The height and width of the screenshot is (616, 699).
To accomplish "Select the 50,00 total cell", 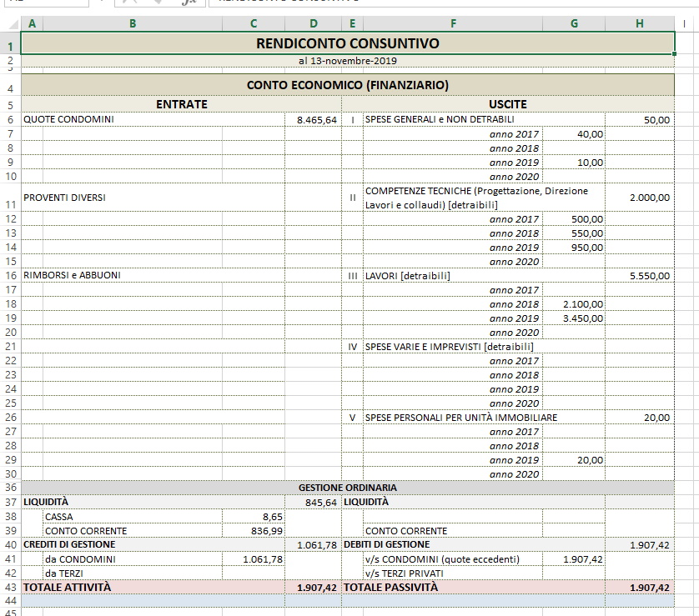I will (x=640, y=119).
